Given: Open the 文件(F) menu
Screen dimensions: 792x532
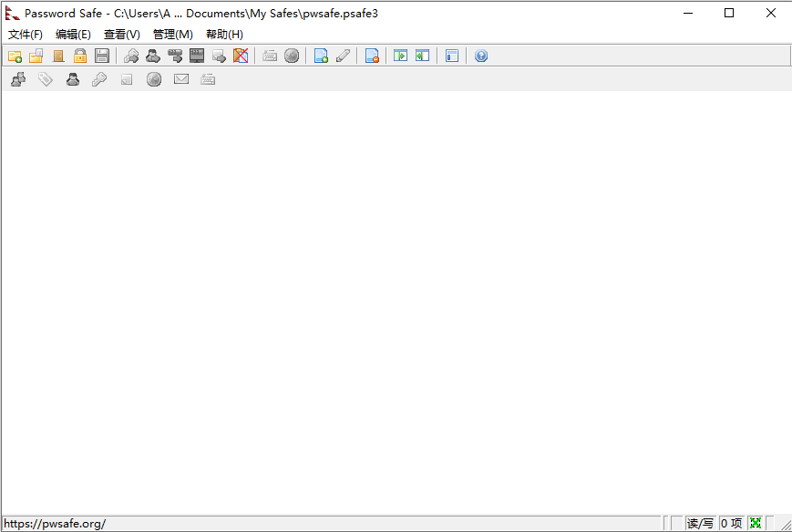Looking at the screenshot, I should point(26,35).
